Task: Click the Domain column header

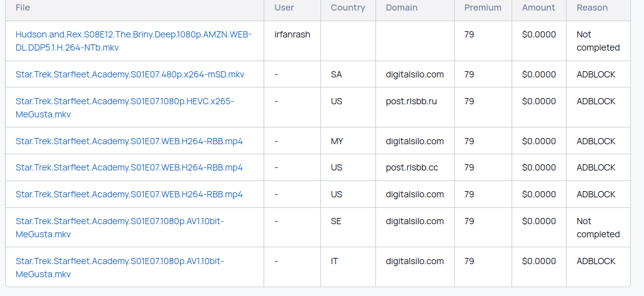Action: coord(402,7)
